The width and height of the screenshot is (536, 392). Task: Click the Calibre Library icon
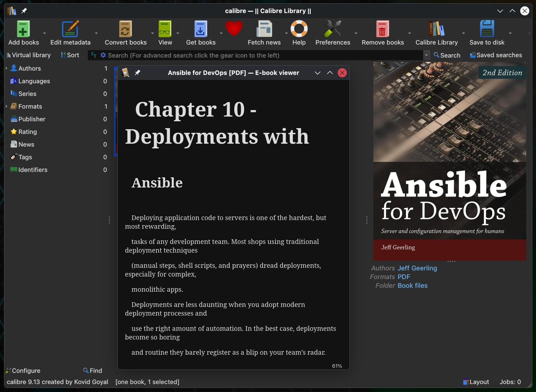point(436,29)
